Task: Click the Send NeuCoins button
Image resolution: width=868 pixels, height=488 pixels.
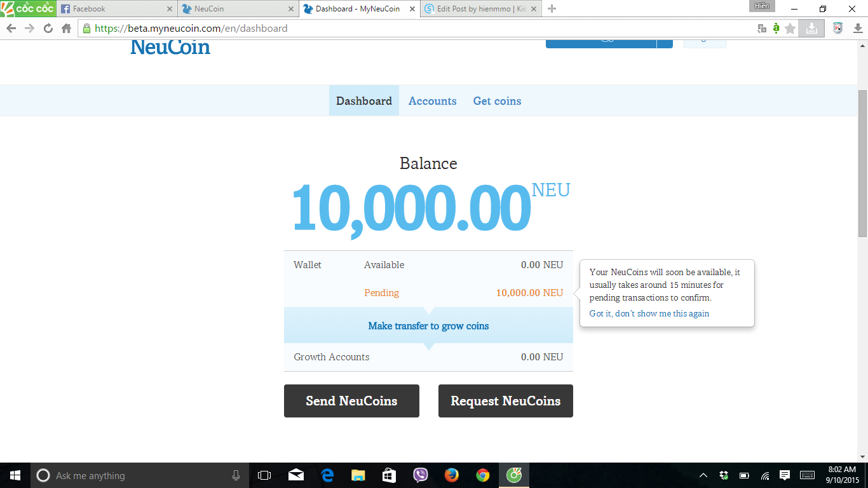Action: (351, 401)
